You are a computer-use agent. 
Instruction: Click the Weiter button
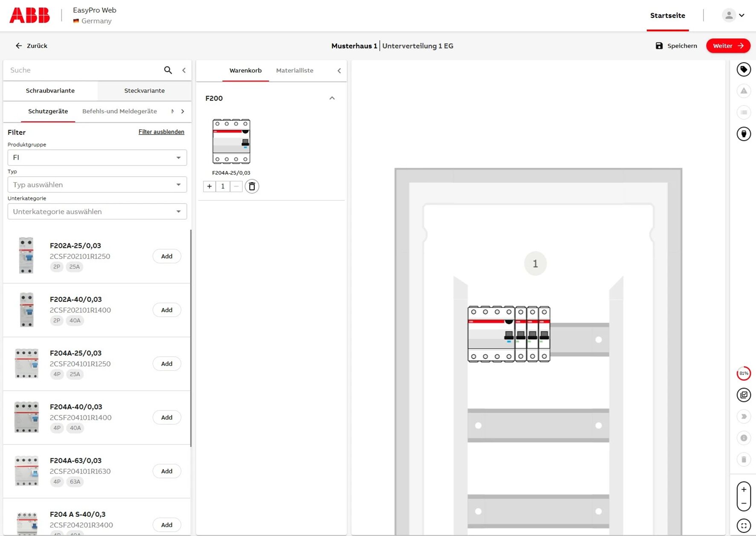[728, 46]
